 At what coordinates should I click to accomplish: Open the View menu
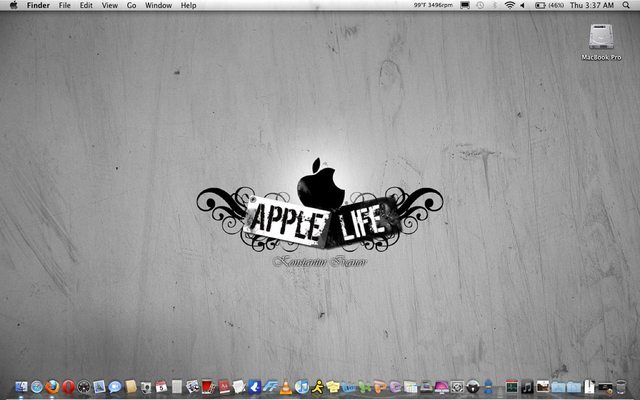[109, 5]
